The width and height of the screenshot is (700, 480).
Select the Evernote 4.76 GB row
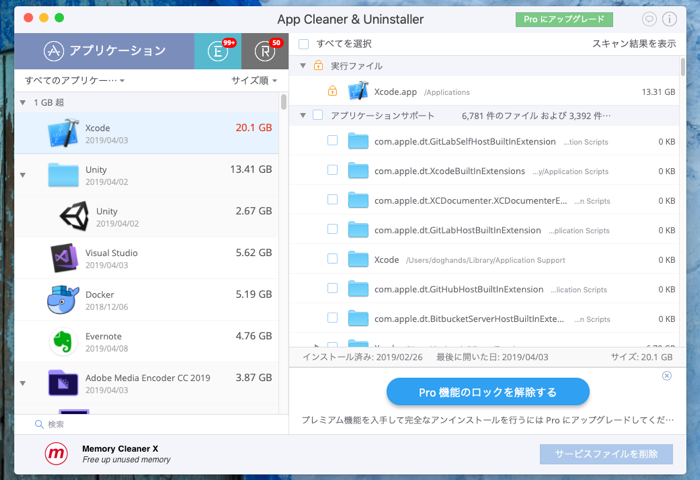[146, 341]
